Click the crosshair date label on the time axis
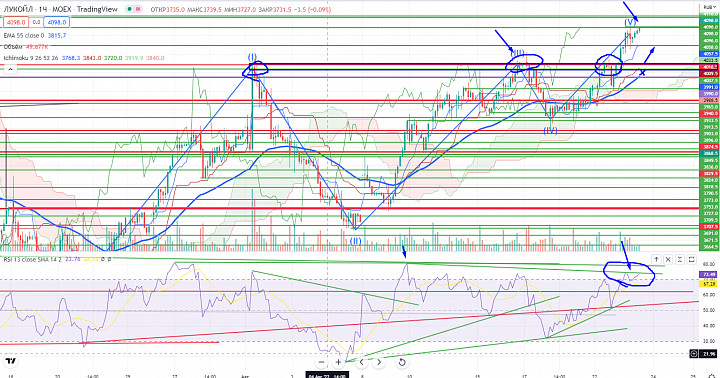The height and width of the screenshot is (378, 720). tap(326, 375)
